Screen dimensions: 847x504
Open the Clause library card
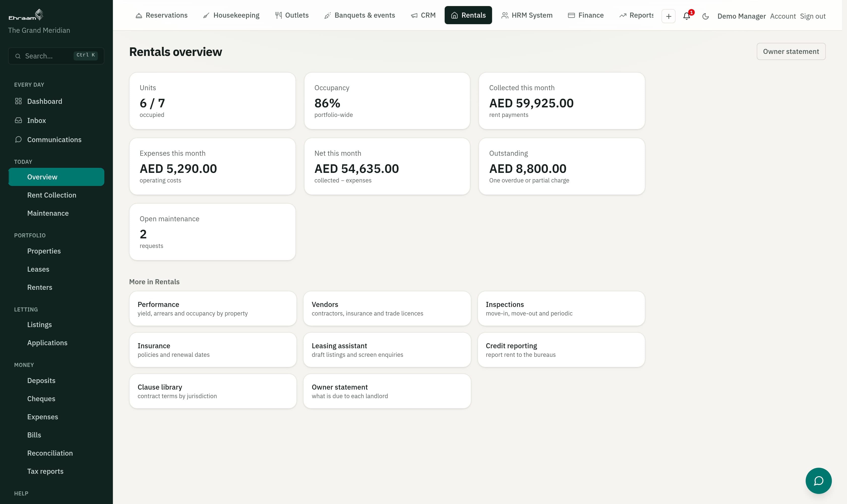click(213, 391)
